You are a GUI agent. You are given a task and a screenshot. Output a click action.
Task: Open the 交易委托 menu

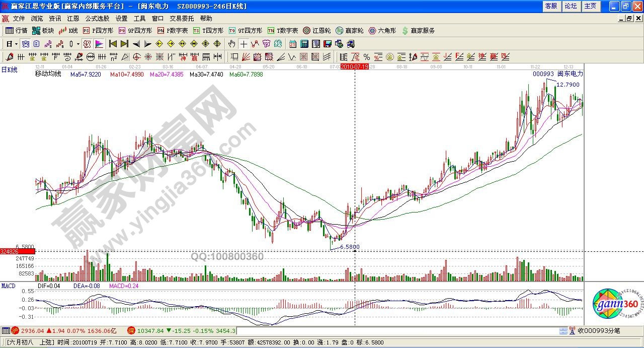click(x=182, y=18)
